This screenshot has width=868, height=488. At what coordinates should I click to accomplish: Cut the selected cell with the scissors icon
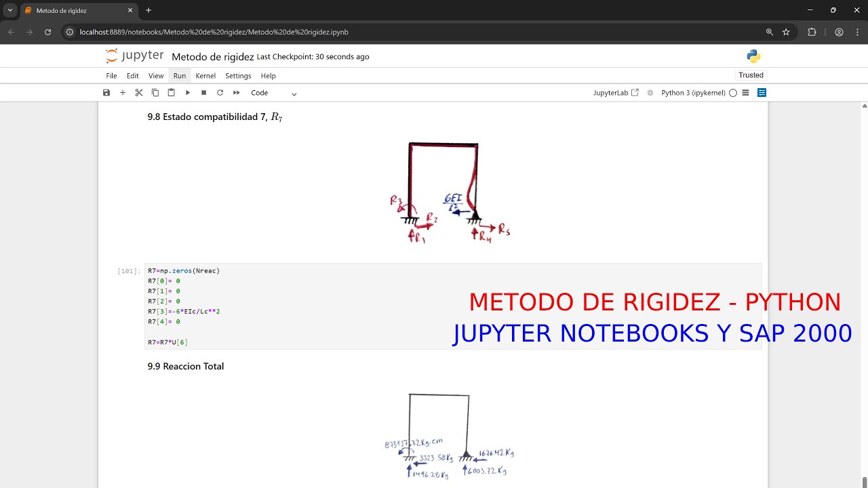pos(139,93)
